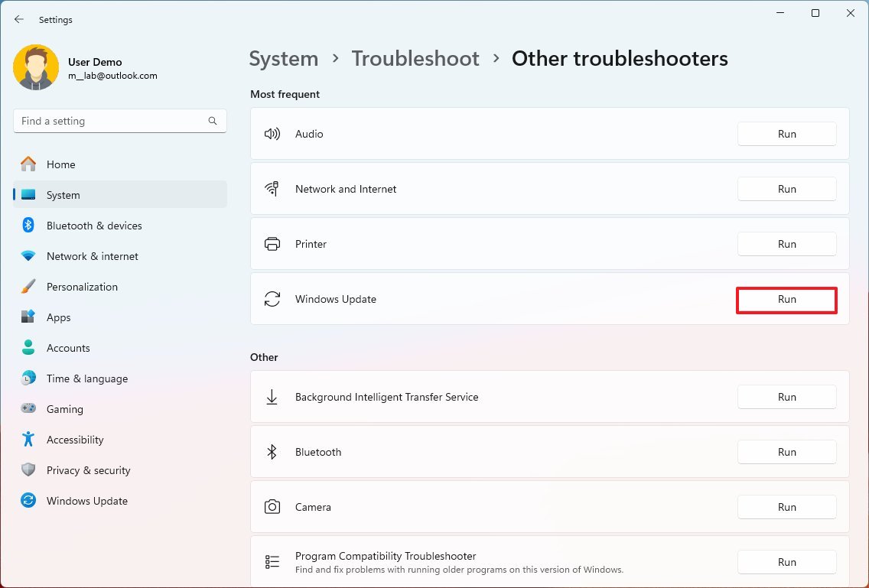Click the Windows Update sidebar icon
This screenshot has width=869, height=588.
coord(28,501)
